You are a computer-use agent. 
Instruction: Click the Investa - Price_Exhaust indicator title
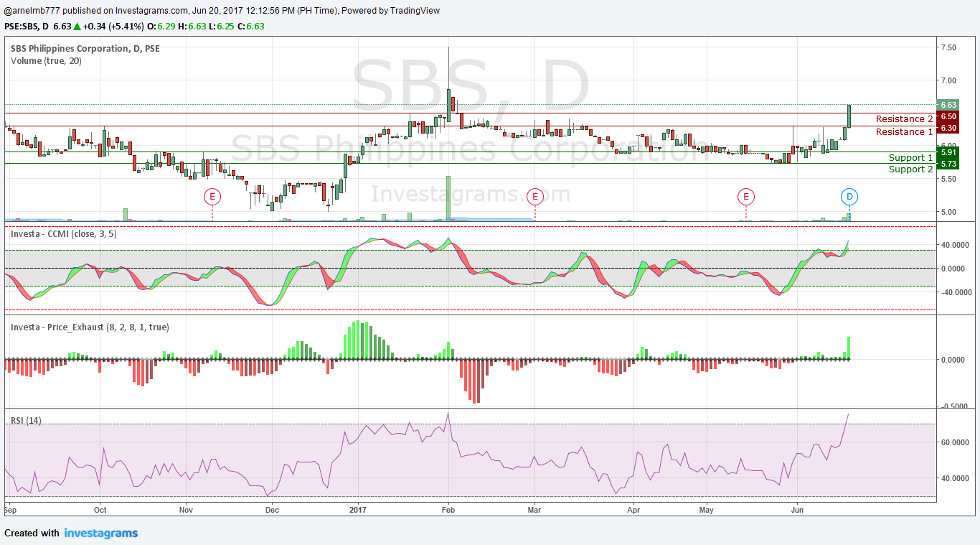90,327
